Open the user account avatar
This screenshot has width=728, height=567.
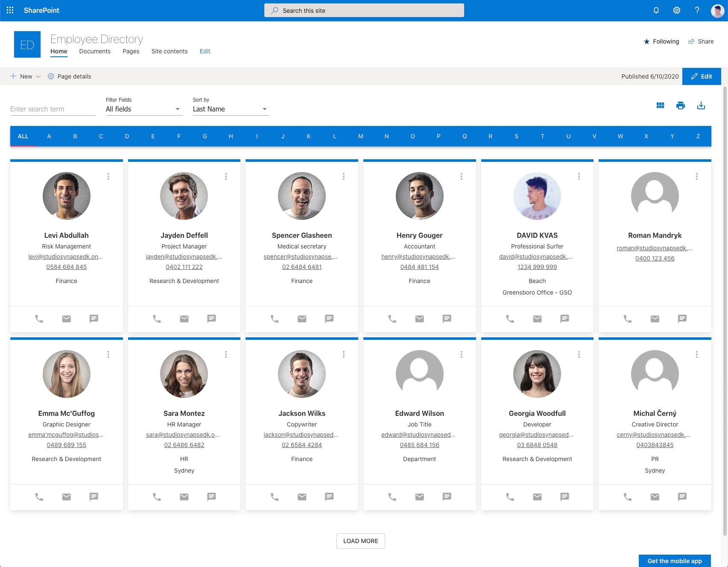click(717, 10)
